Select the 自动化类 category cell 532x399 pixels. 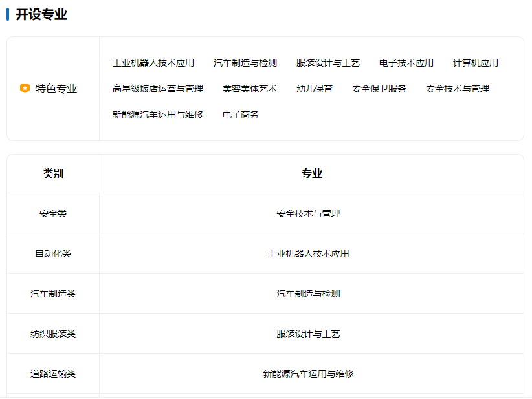(53, 253)
